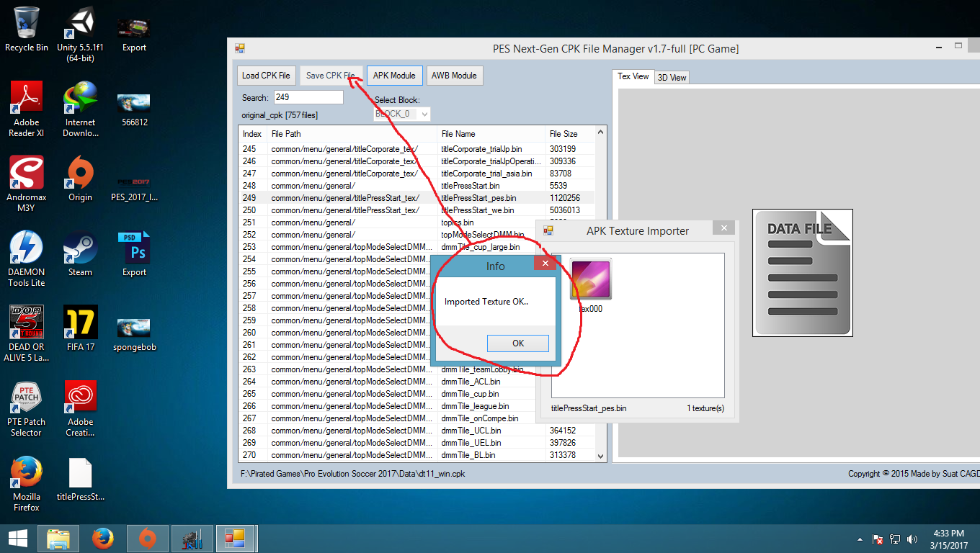Launch Origin from the desktop shortcut
Screen dimensions: 980x553
pyautogui.click(x=80, y=179)
